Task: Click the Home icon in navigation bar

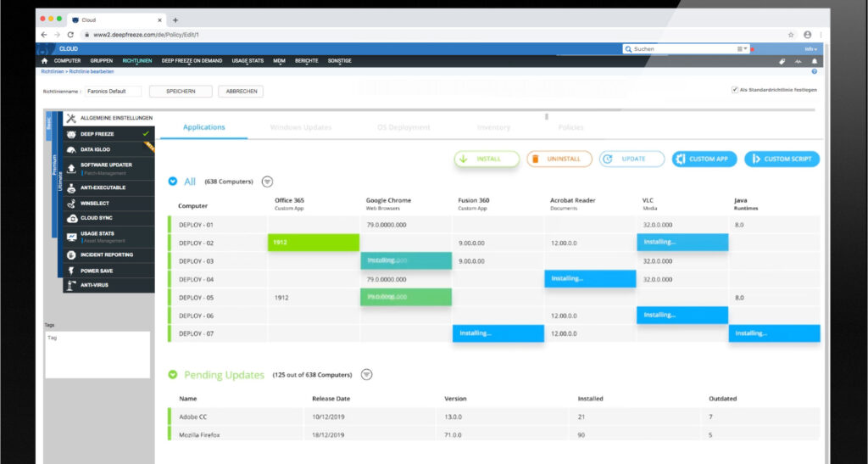Action: (x=45, y=61)
